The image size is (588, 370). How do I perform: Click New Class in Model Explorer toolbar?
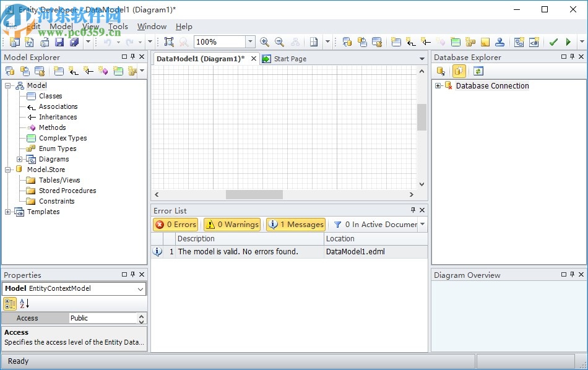[59, 71]
